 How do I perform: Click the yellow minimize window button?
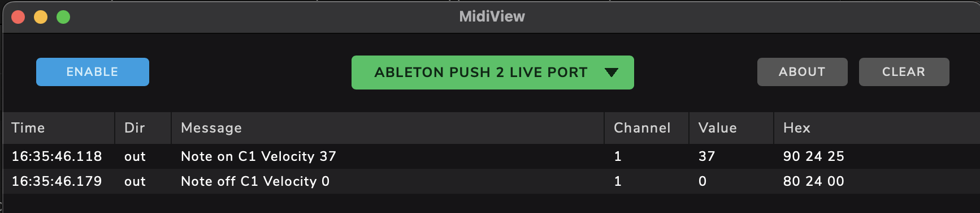pos(41,17)
